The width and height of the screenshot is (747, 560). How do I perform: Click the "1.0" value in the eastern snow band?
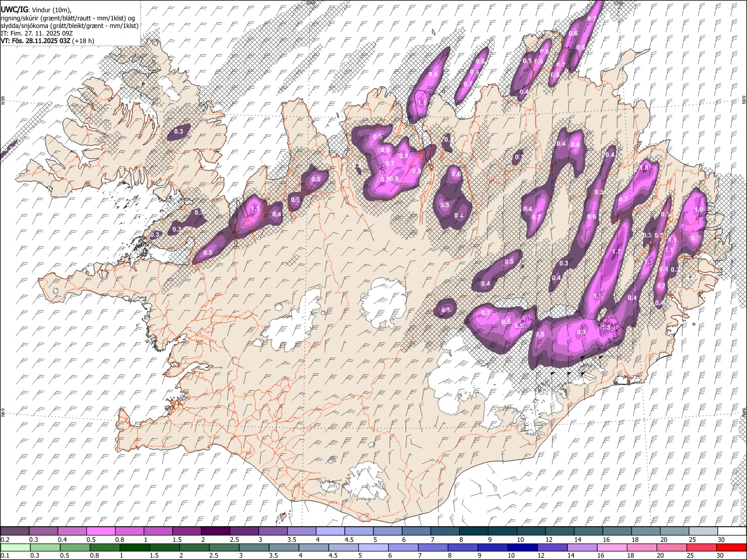699,209
